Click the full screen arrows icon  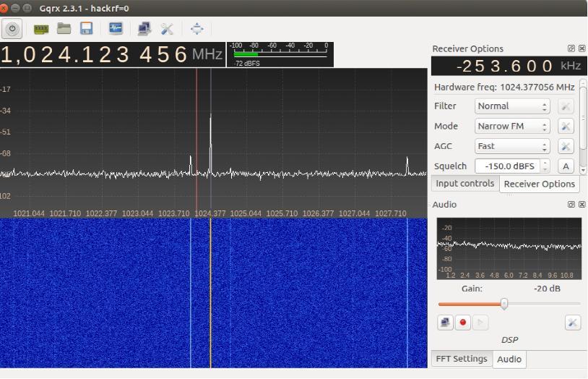tap(196, 29)
